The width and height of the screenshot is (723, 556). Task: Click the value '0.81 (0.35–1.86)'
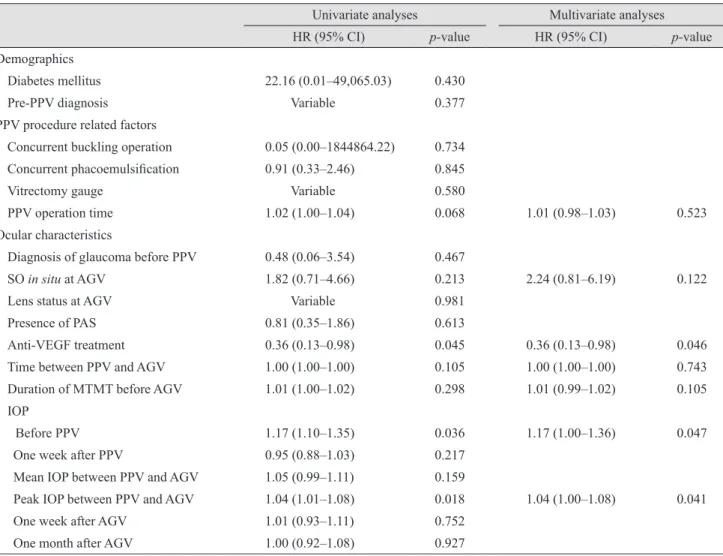(x=310, y=323)
